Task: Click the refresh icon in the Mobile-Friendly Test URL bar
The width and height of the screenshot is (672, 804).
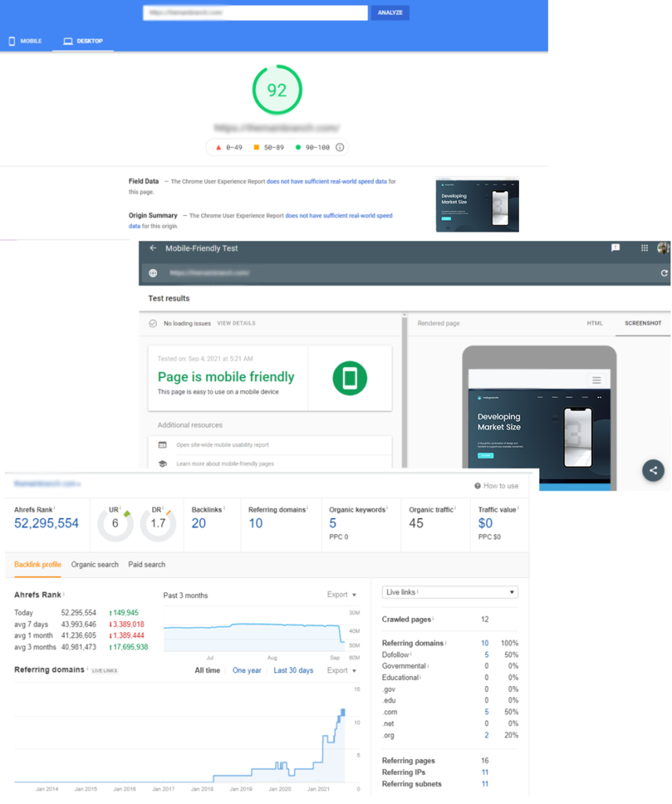Action: coord(664,273)
